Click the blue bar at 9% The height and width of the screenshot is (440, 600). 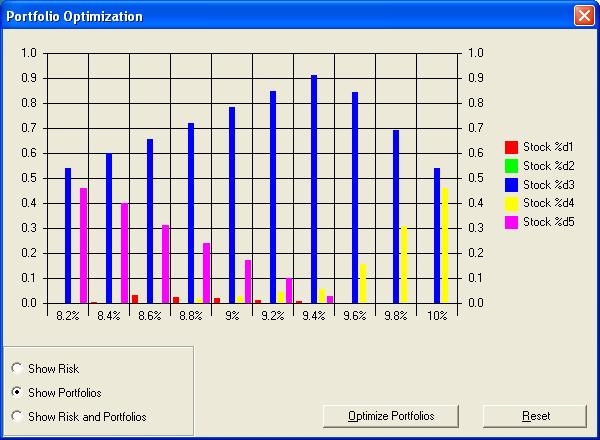pyautogui.click(x=232, y=205)
